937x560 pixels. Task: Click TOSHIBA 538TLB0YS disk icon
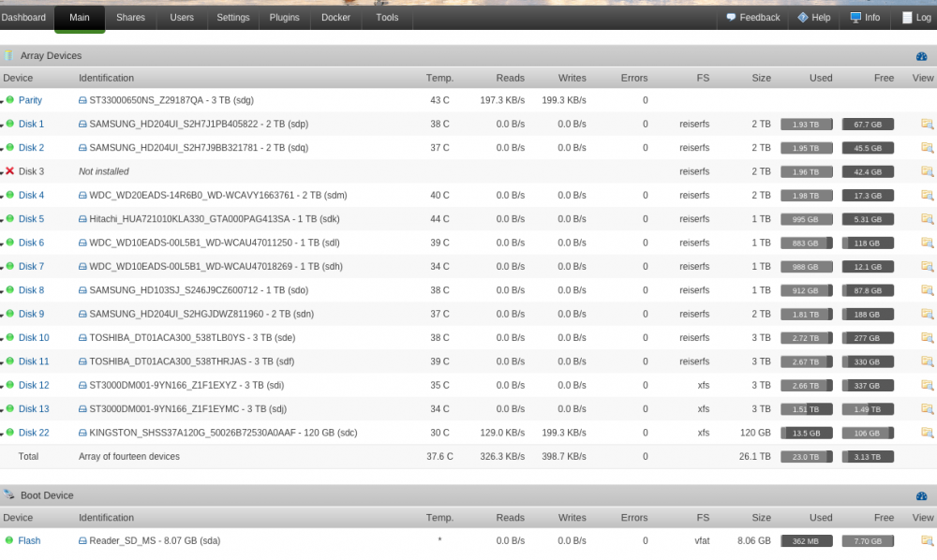pos(82,338)
